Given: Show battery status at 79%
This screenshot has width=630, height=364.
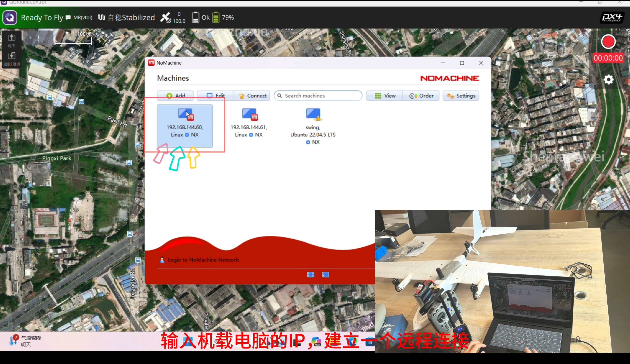Looking at the screenshot, I should (223, 17).
